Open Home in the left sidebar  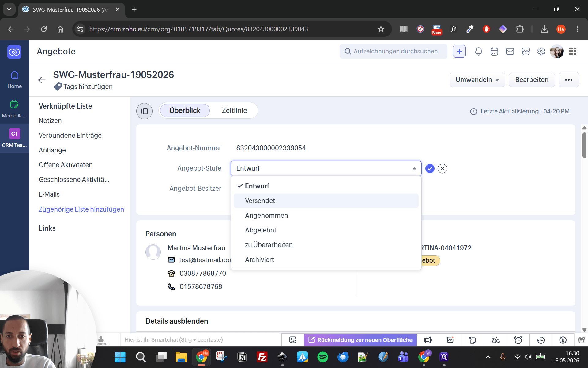coord(14,80)
